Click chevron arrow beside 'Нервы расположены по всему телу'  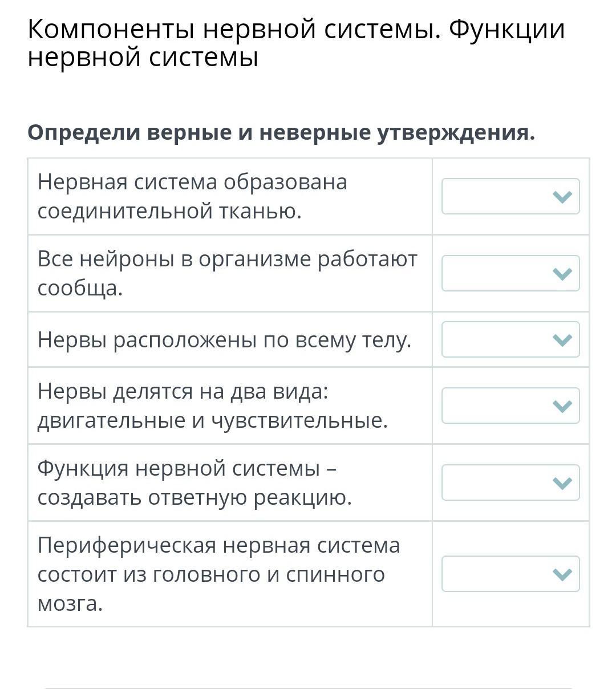tap(562, 341)
